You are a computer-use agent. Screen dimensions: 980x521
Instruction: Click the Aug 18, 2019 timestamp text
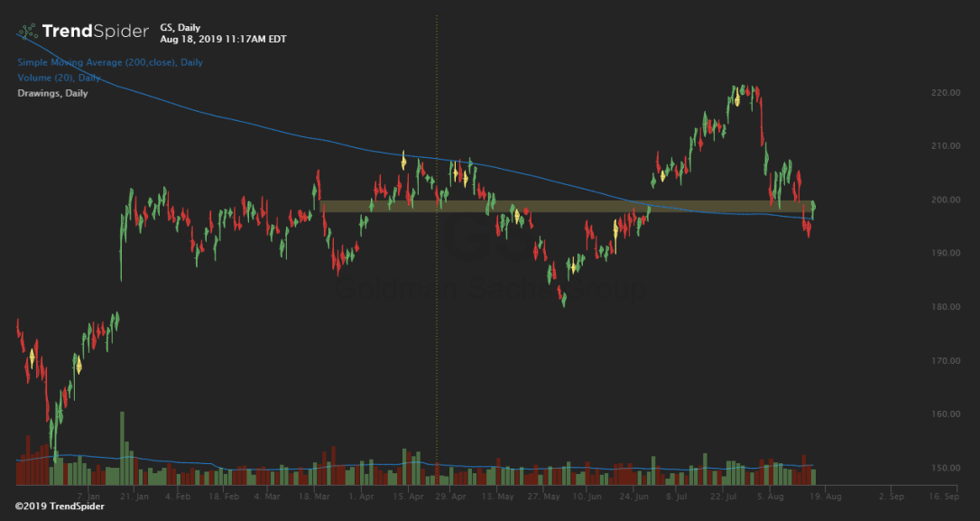coord(222,40)
